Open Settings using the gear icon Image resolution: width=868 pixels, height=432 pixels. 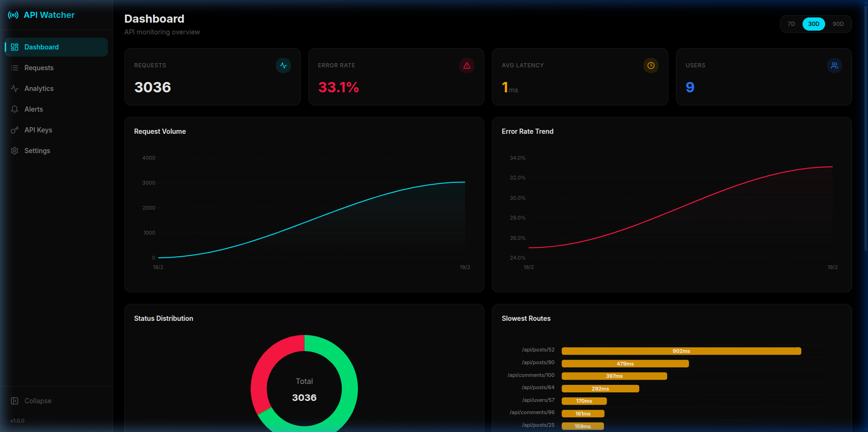pyautogui.click(x=14, y=150)
